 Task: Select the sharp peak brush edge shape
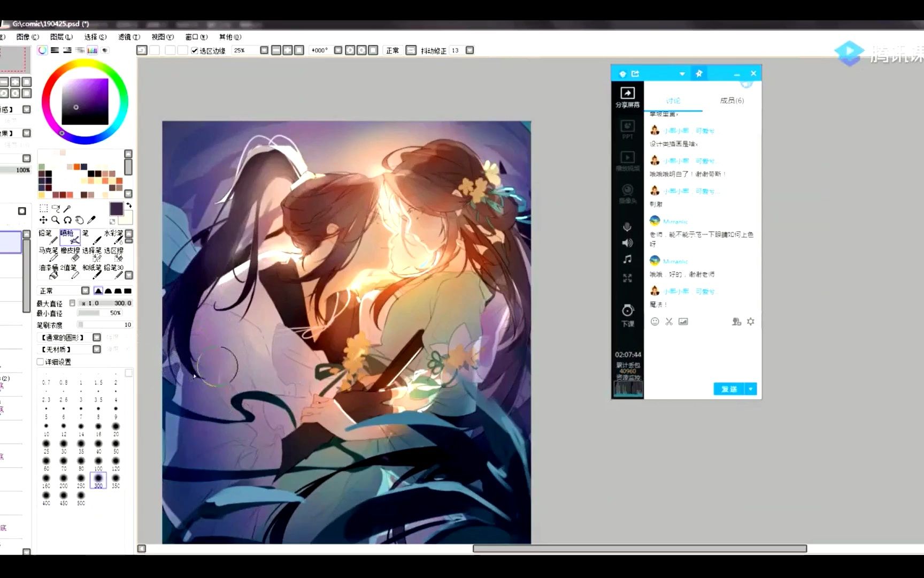tap(98, 291)
